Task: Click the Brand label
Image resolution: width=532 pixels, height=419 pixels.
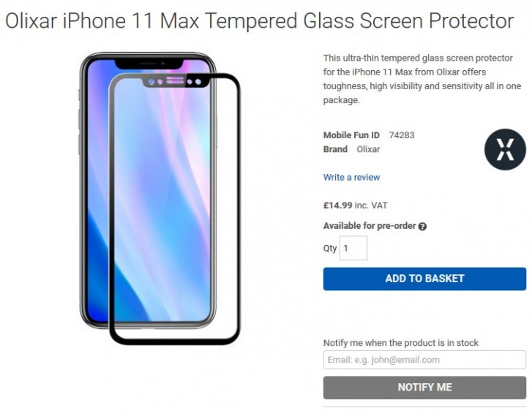Action: [335, 149]
